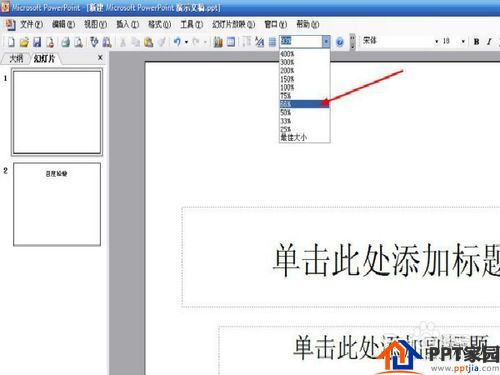Open the 窗口 menu
This screenshot has height=375, width=500.
tap(275, 24)
